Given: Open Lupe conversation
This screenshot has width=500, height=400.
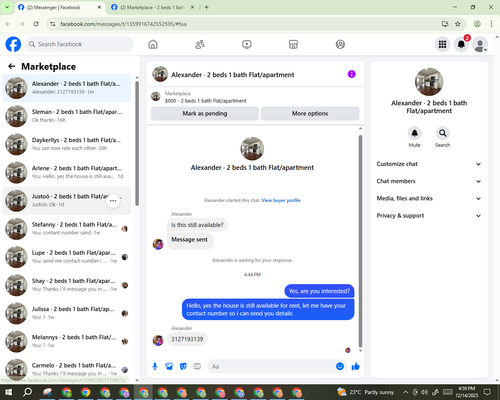Looking at the screenshot, I should pyautogui.click(x=67, y=257).
